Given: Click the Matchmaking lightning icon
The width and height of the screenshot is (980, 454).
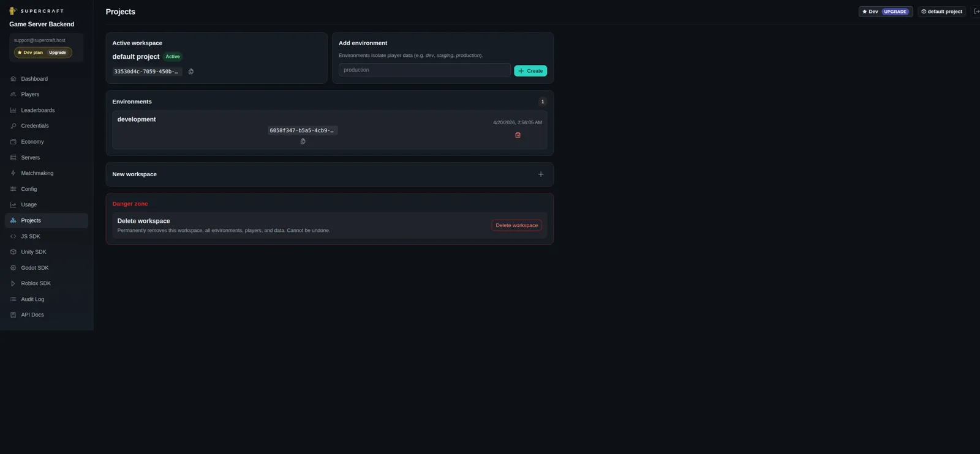Looking at the screenshot, I should (13, 173).
